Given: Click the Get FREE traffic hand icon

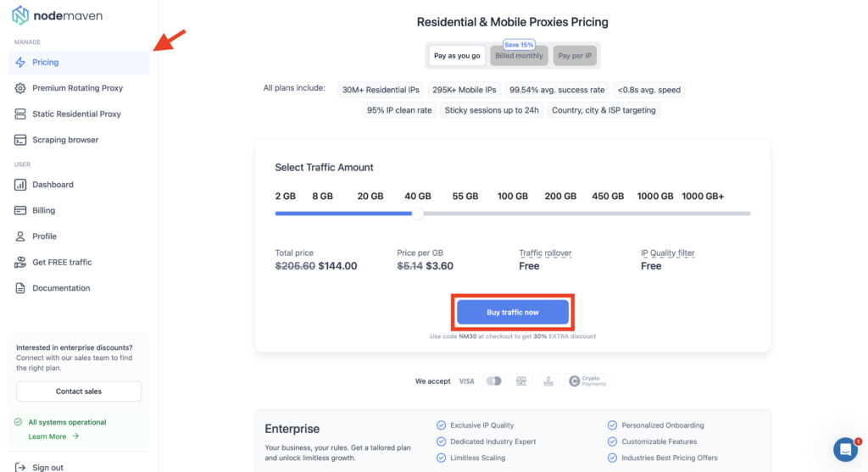Looking at the screenshot, I should tap(20, 263).
